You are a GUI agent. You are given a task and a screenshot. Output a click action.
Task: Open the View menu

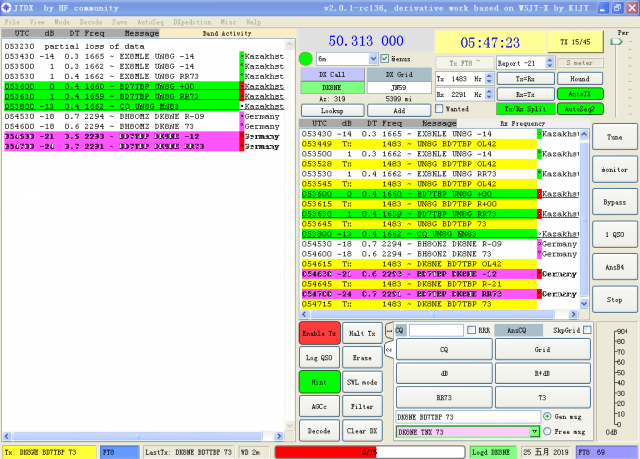pyautogui.click(x=37, y=22)
